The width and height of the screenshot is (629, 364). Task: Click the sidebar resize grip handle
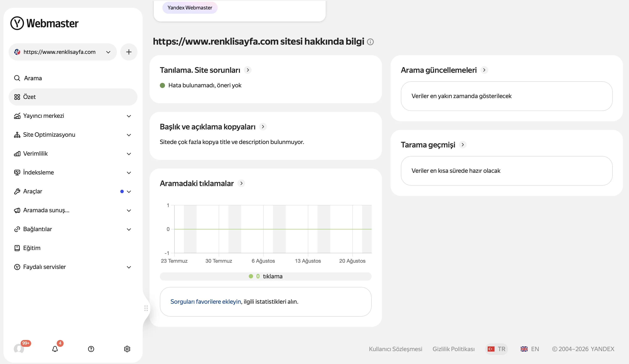click(x=146, y=308)
